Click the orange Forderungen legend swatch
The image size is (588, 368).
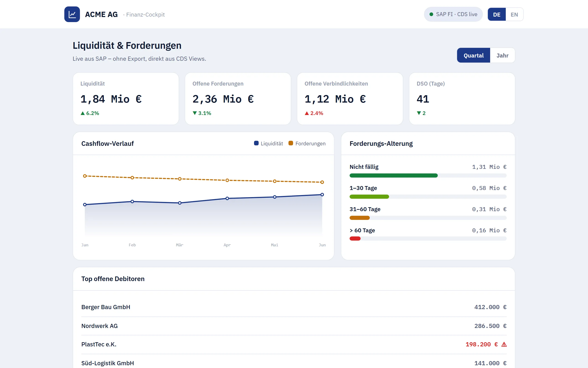pos(291,143)
